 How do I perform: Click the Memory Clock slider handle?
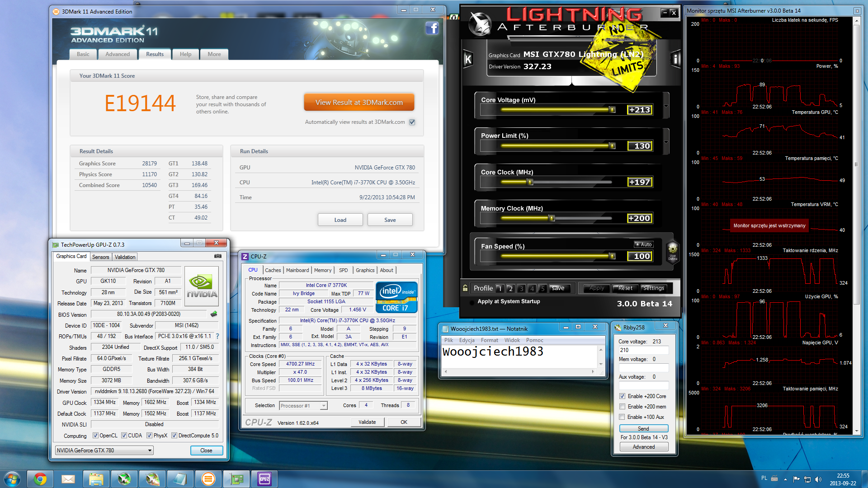tap(551, 218)
